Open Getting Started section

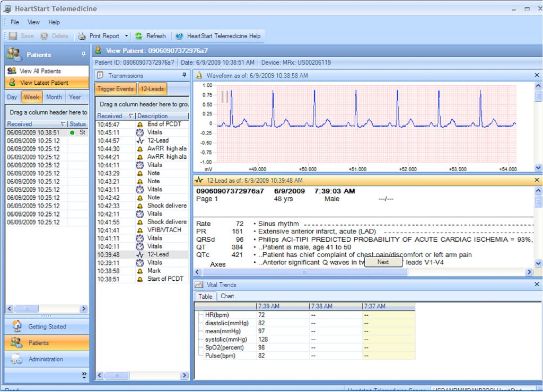(47, 326)
